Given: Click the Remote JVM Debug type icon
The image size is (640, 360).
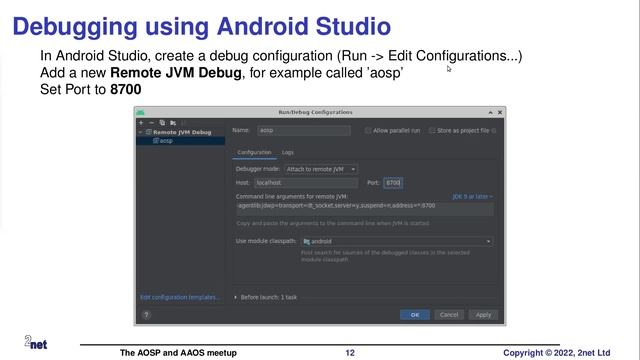Looking at the screenshot, I should pos(149,132).
